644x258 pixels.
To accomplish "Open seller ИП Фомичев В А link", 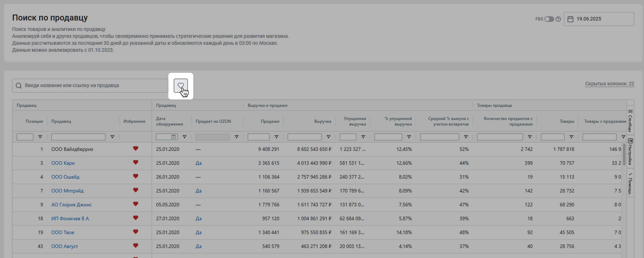I will [x=70, y=218].
